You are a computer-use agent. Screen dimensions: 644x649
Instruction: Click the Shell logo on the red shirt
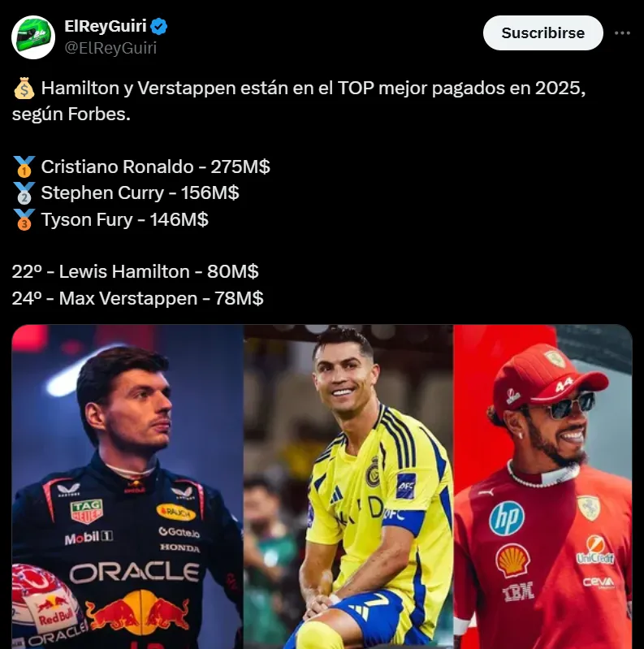(x=512, y=560)
